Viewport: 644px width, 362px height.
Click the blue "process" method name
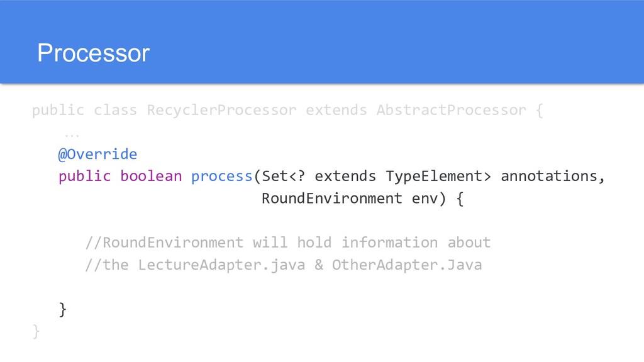tap(221, 176)
